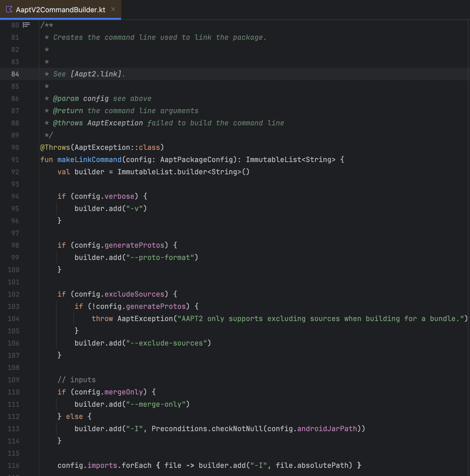Click the makeLinkCommand function name
This screenshot has height=476, width=470.
coord(89,160)
